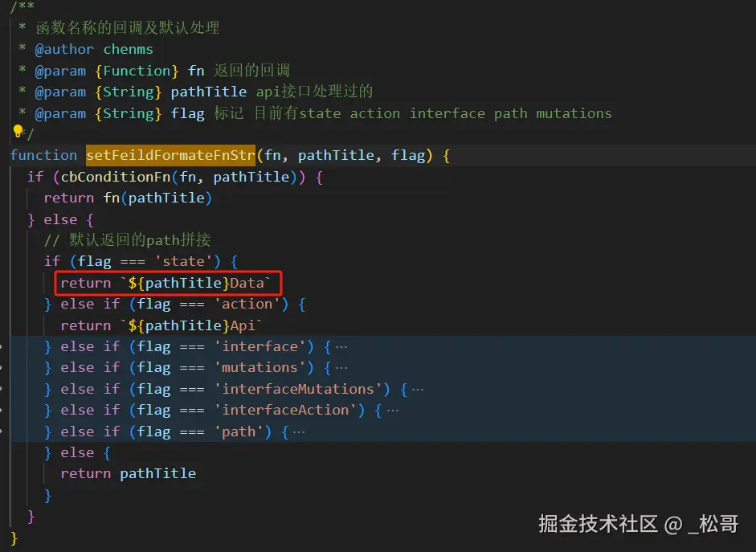
Task: Click the function keyword of the declaration
Action: (43, 155)
